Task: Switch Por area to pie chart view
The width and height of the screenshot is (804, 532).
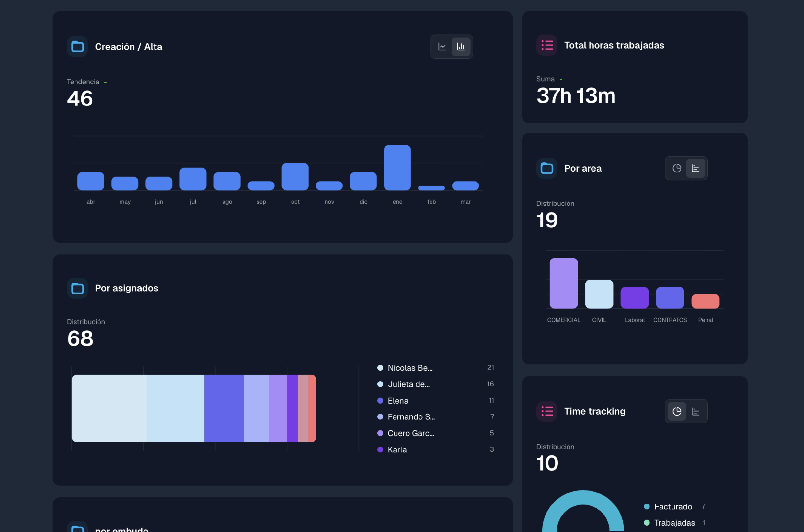Action: (x=677, y=168)
